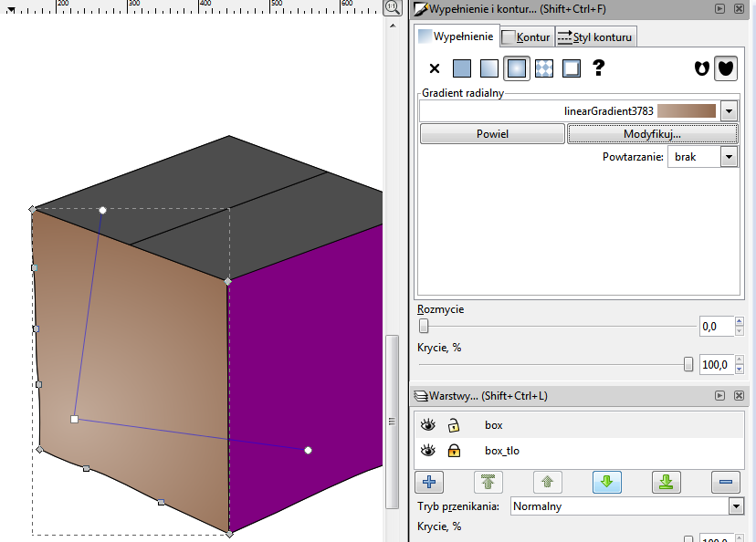This screenshot has height=542, width=756.
Task: Click gradient radius handle at right
Action: point(308,451)
